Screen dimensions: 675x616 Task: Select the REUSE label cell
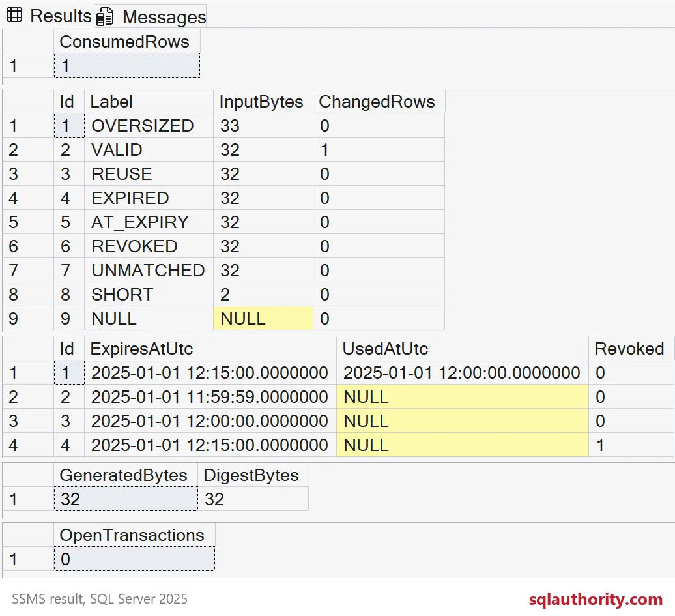click(149, 174)
